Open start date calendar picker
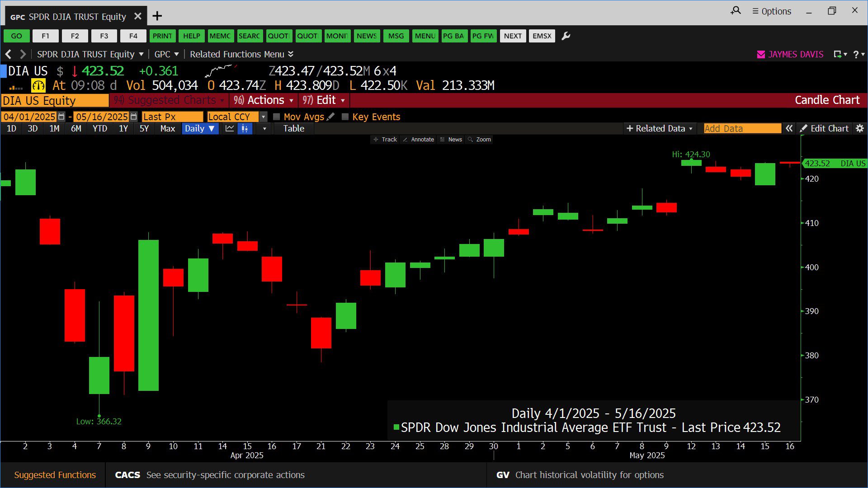Screen dimensions: 868x488 tap(61, 117)
